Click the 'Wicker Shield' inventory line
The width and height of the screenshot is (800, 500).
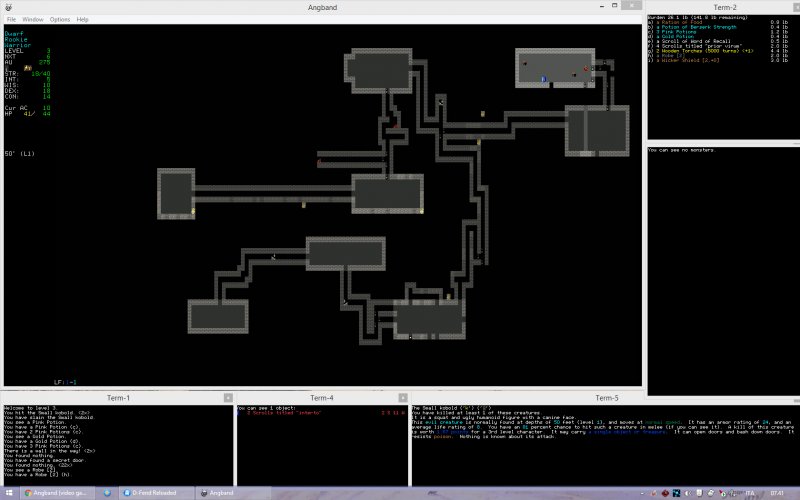716,60
